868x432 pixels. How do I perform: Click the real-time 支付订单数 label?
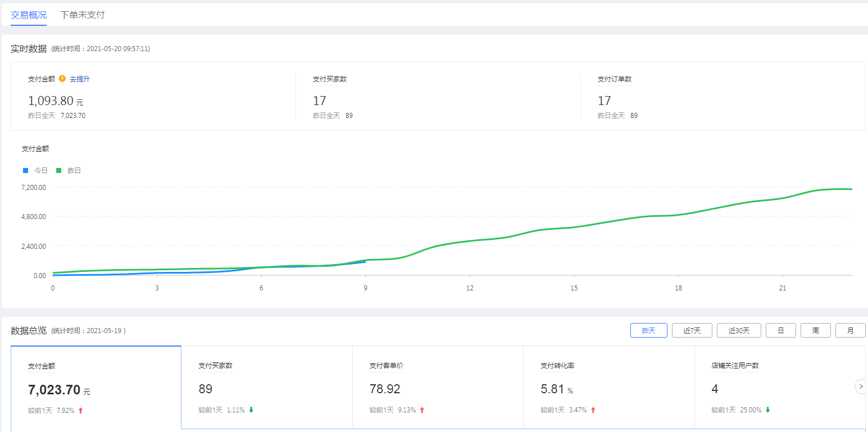click(x=615, y=79)
